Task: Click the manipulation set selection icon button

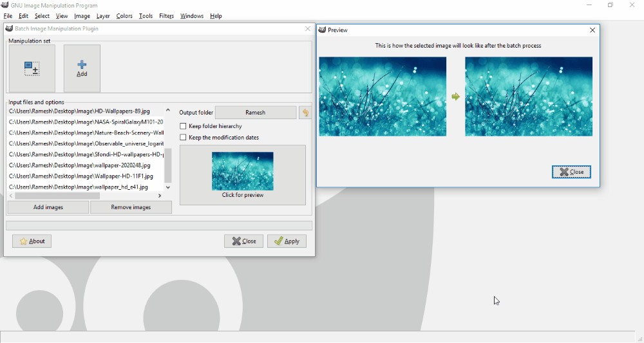Action: (32, 68)
